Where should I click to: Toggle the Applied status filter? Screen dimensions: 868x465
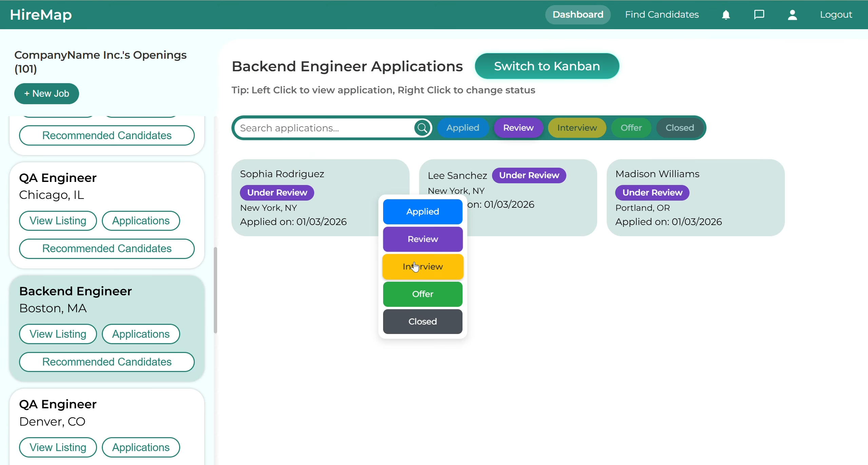coord(463,128)
